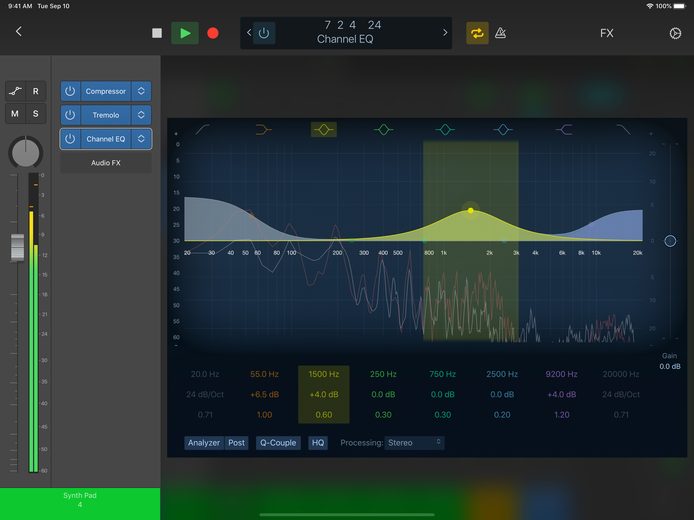The width and height of the screenshot is (694, 520).
Task: Select the Compressor plug-in
Action: point(106,91)
